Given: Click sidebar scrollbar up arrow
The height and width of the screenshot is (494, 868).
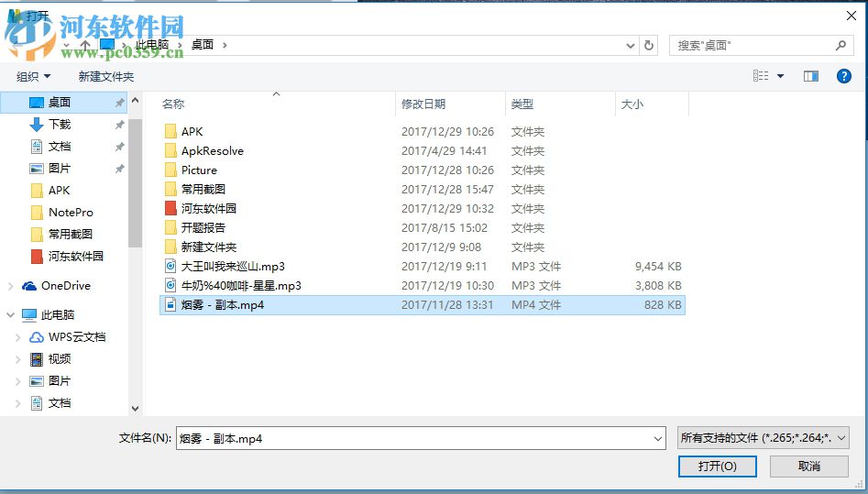Looking at the screenshot, I should pyautogui.click(x=135, y=100).
